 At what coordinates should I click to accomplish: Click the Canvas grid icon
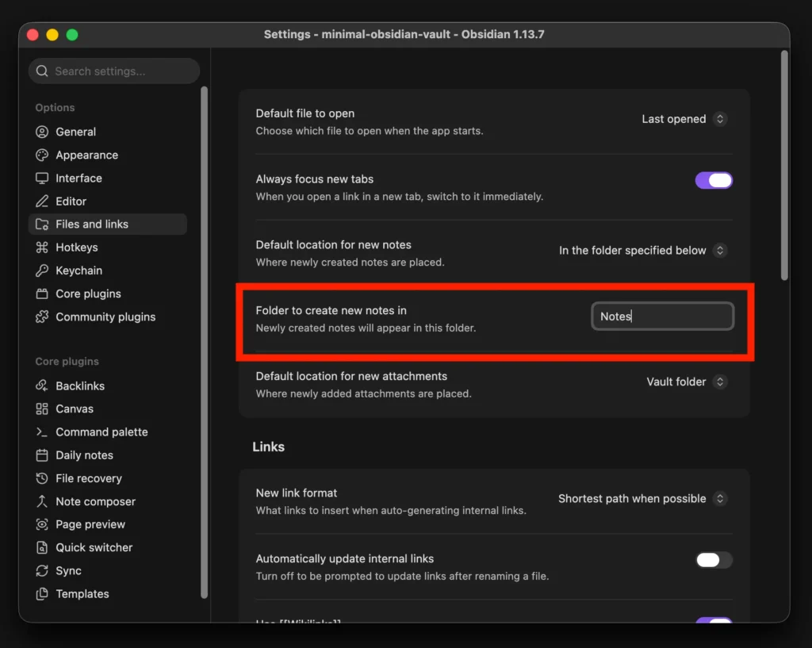point(42,408)
